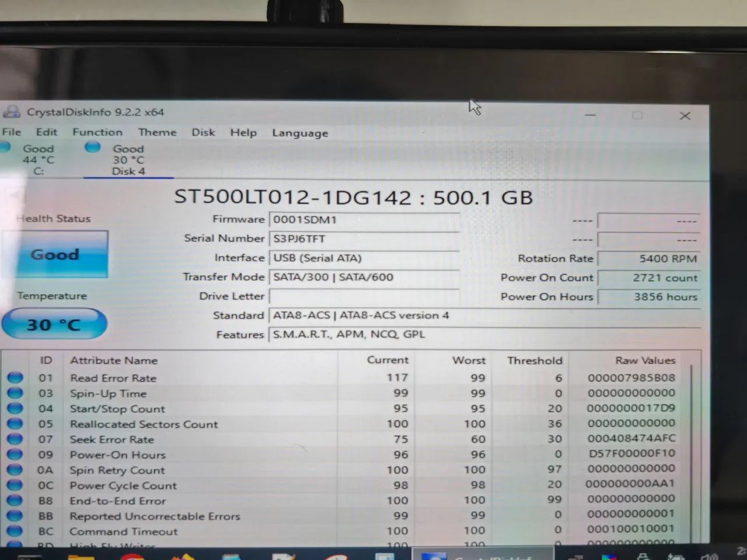Select the Reallocated Sectors Count attribute name
The image size is (747, 560).
coord(144,424)
